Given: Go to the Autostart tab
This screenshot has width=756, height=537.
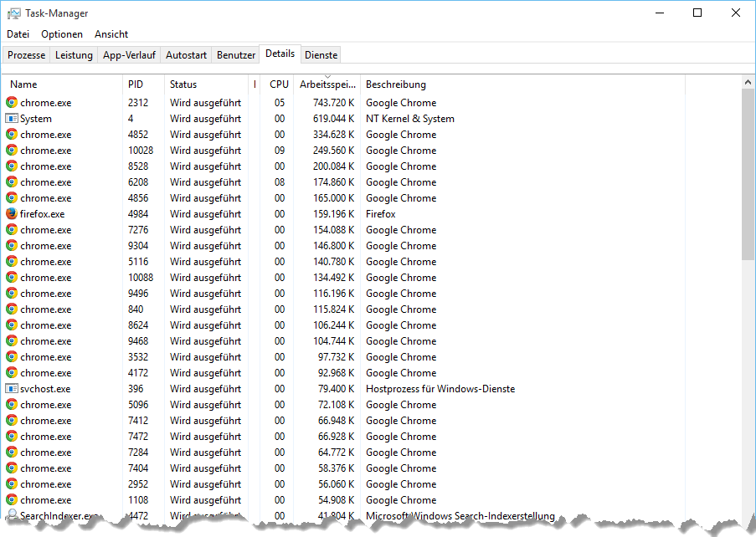Looking at the screenshot, I should [186, 55].
